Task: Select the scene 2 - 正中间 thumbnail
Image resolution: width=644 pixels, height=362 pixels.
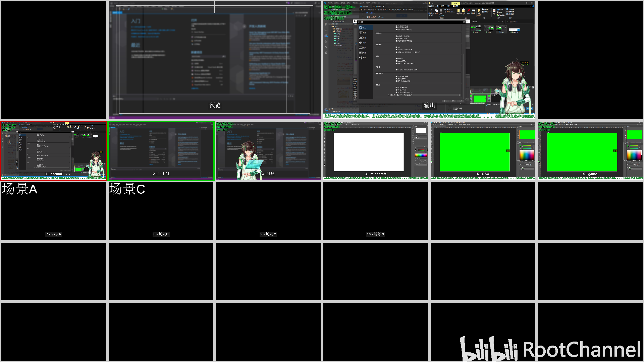Action: [x=161, y=151]
